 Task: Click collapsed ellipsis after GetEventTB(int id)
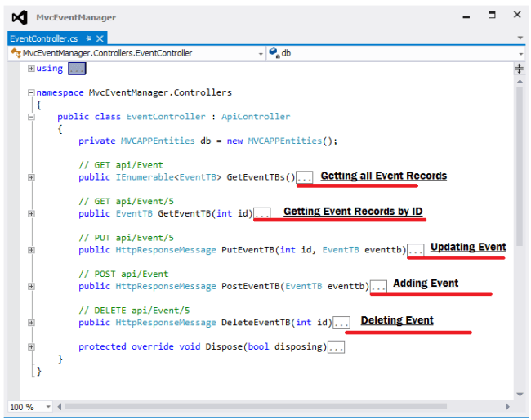pyautogui.click(x=262, y=214)
